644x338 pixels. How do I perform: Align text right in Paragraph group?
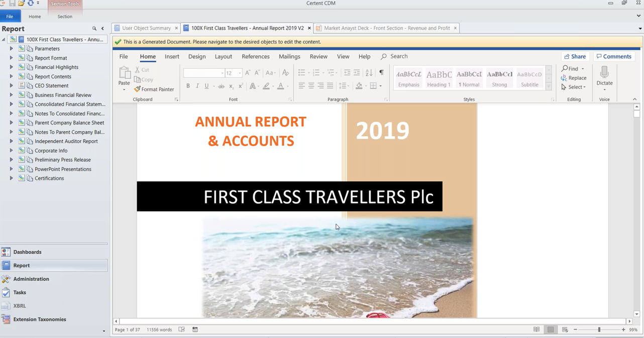point(320,86)
